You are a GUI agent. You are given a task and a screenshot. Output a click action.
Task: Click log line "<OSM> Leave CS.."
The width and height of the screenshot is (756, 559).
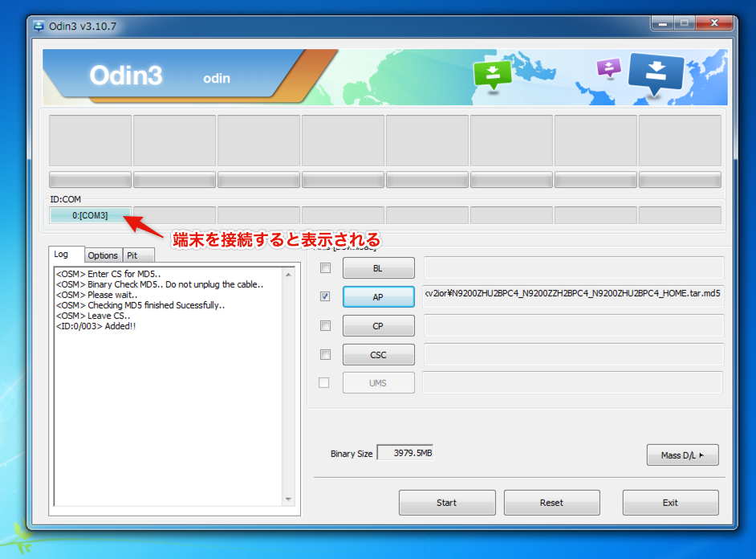tap(93, 316)
